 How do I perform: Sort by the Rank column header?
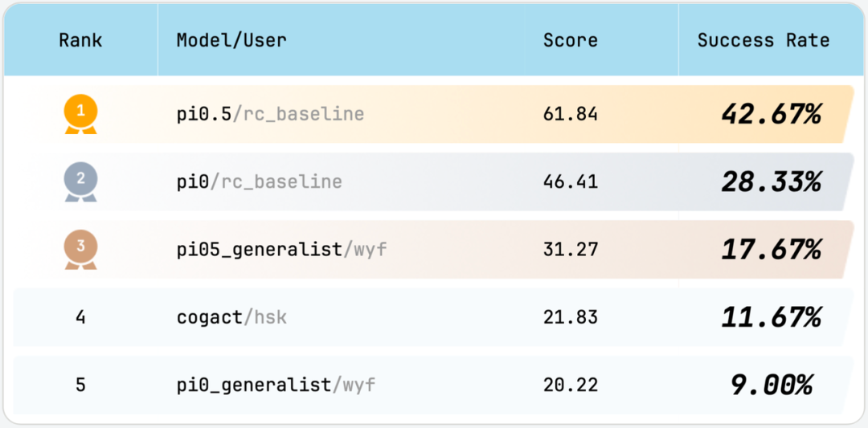(80, 40)
